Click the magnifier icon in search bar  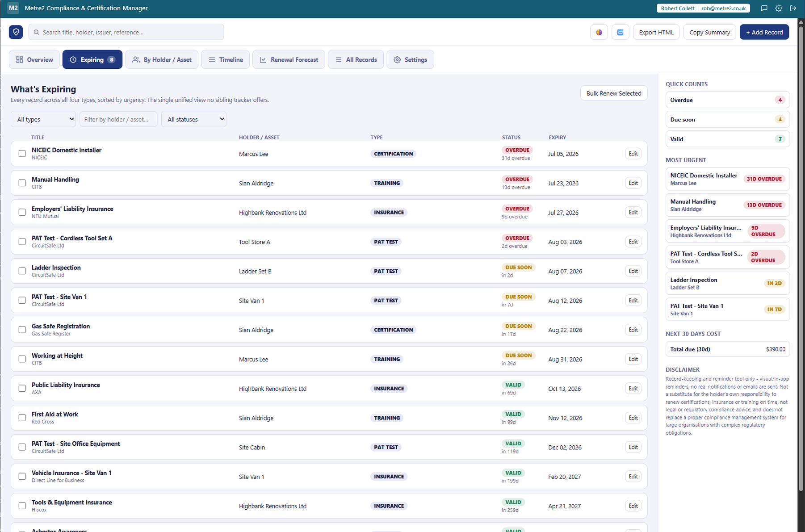pyautogui.click(x=37, y=32)
